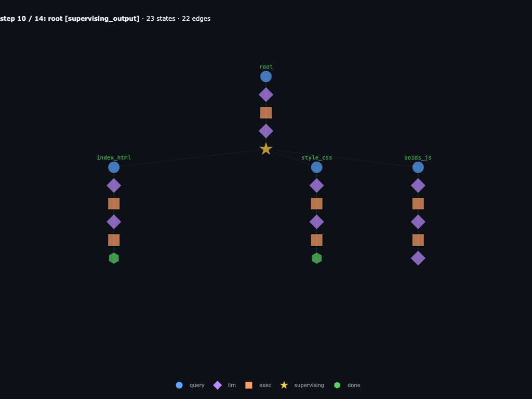532x399 pixels.
Task: Click the boids_js blue query node
Action: (418, 167)
